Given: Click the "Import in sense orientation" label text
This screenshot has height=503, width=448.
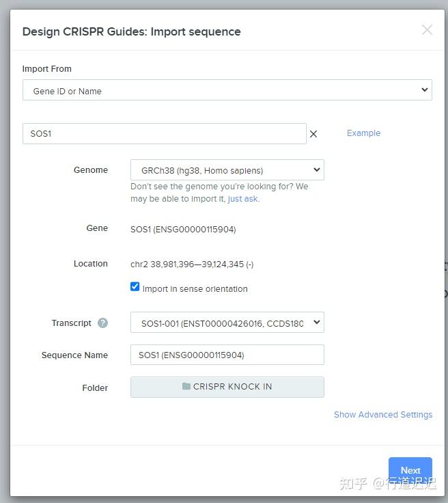Looking at the screenshot, I should coord(195,289).
